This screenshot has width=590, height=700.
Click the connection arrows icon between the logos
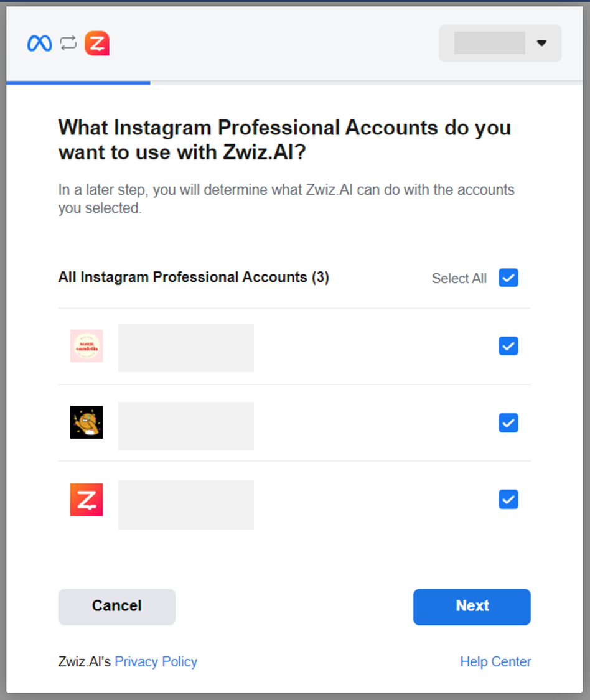(x=67, y=43)
